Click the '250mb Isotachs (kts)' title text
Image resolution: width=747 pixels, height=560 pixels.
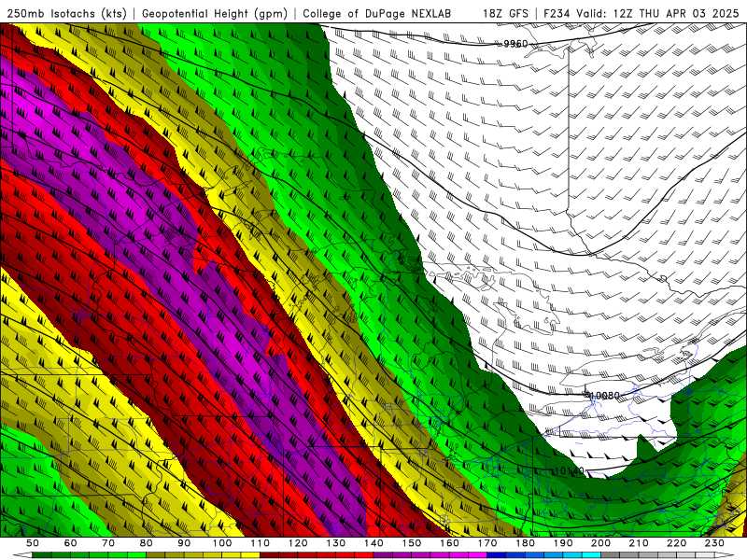tap(67, 13)
